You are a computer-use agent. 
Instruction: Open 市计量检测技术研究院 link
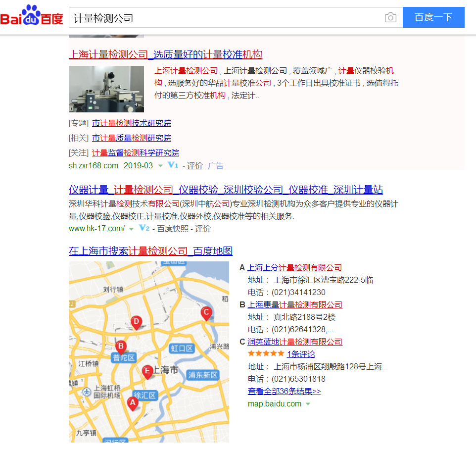(132, 123)
